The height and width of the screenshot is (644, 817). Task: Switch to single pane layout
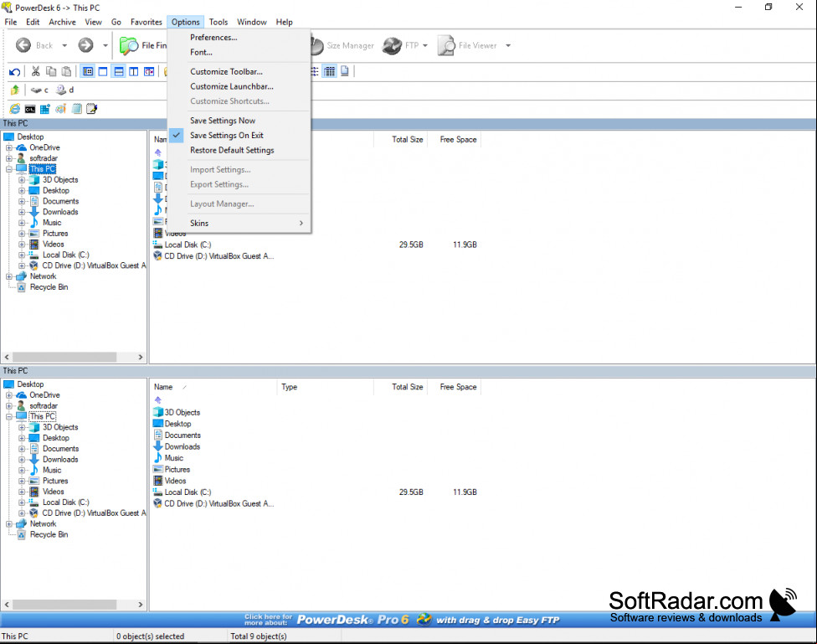click(103, 71)
